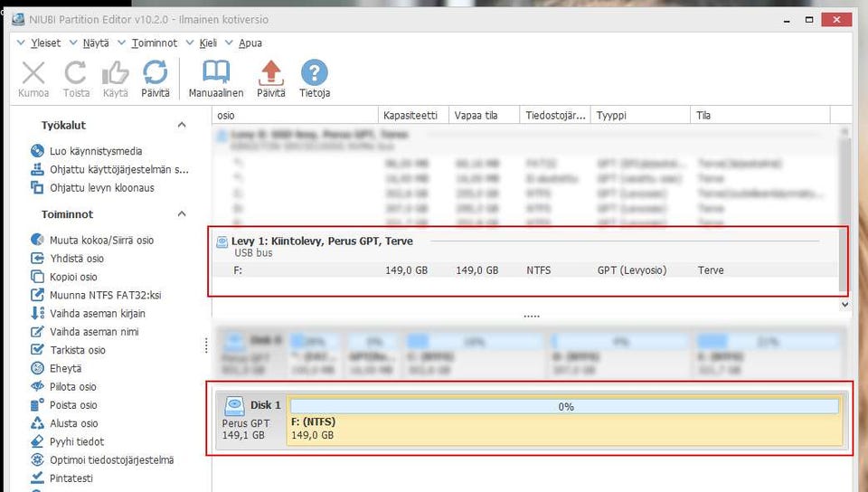Select the F: (NTFS) partition block
868x492 pixels.
pyautogui.click(x=564, y=421)
